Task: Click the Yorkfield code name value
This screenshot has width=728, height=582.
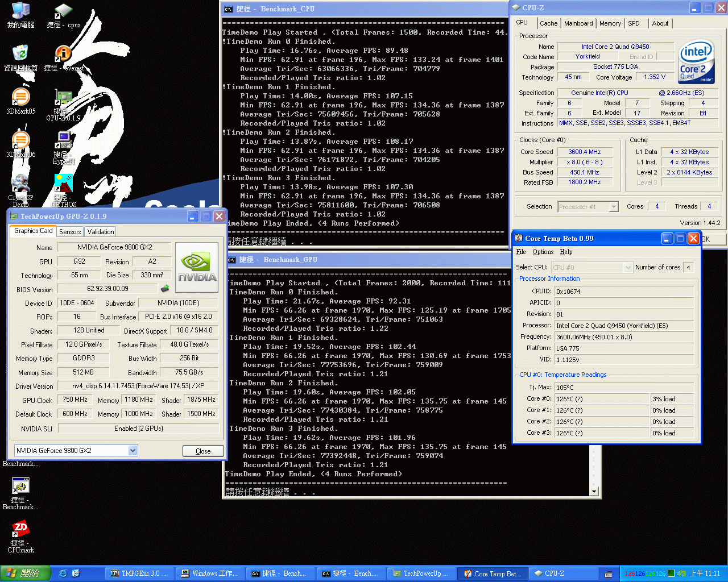Action: pyautogui.click(x=588, y=56)
